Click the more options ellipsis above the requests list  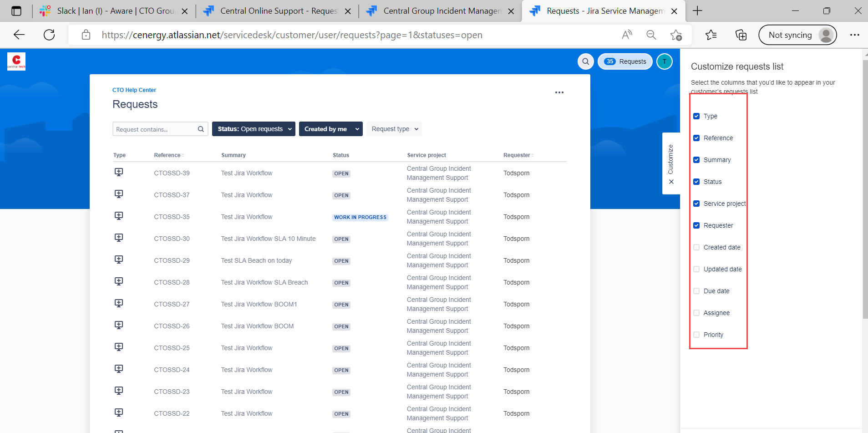(x=559, y=92)
